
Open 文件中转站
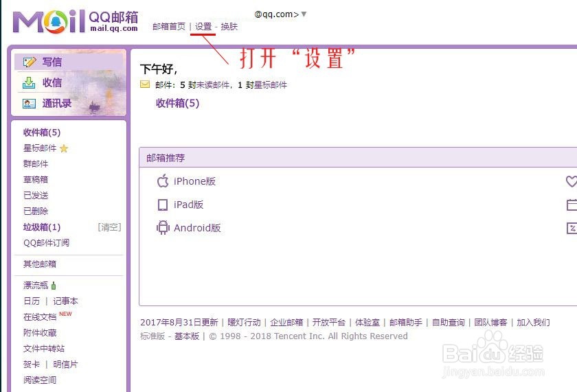[44, 349]
